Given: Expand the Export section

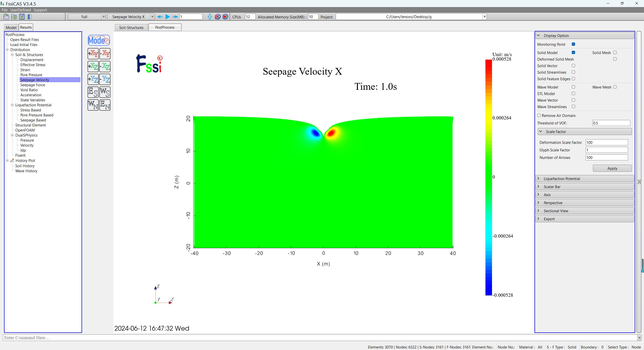Looking at the screenshot, I should 585,219.
